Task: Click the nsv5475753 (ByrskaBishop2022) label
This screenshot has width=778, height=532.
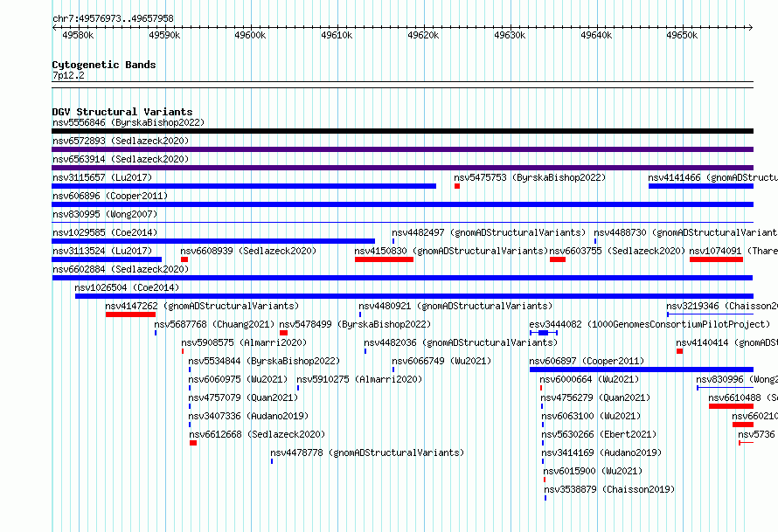Action: [x=530, y=177]
